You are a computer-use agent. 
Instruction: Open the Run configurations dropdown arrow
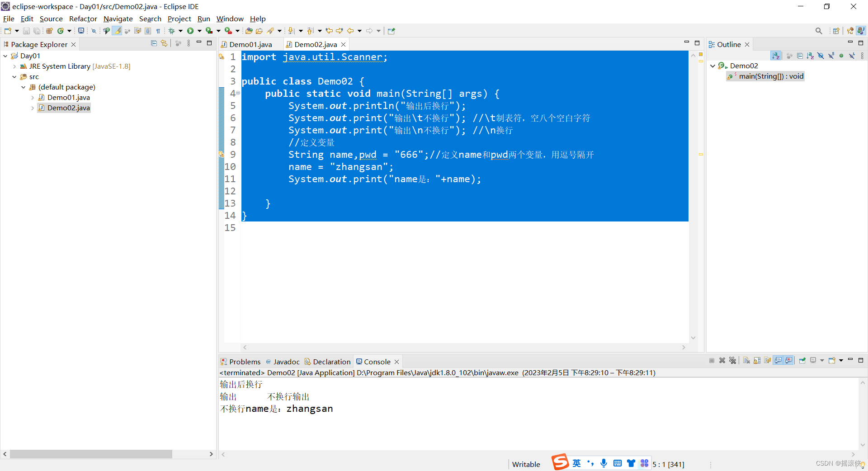(199, 31)
